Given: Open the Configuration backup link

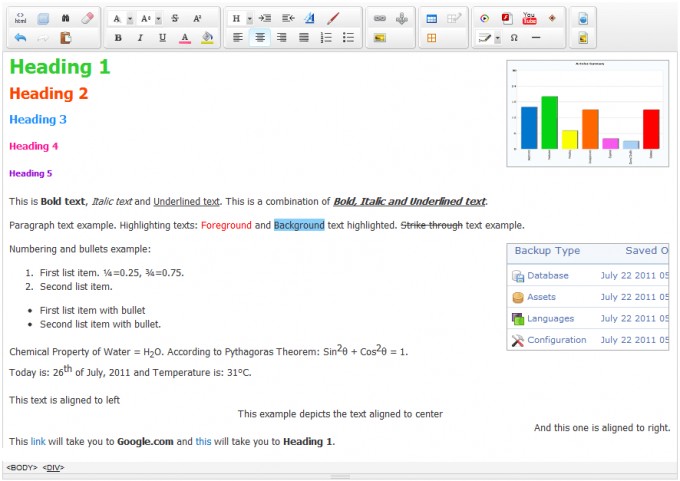Looking at the screenshot, I should [x=556, y=340].
